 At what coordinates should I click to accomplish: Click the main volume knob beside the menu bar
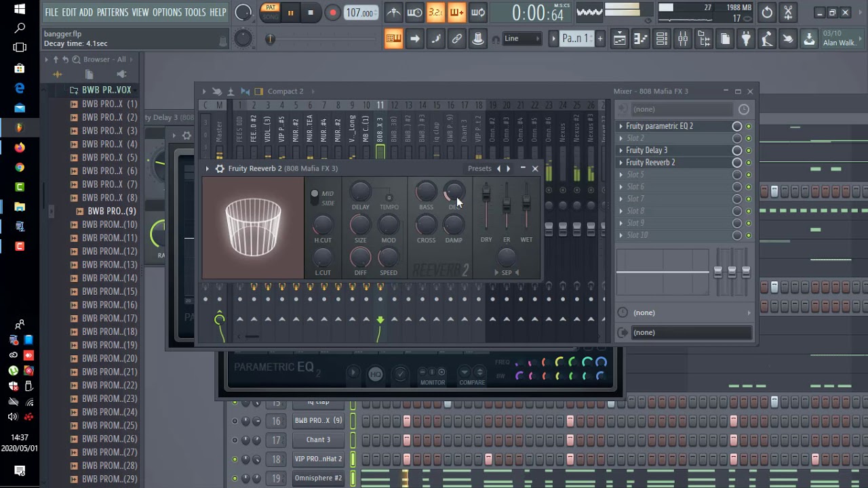(x=242, y=12)
